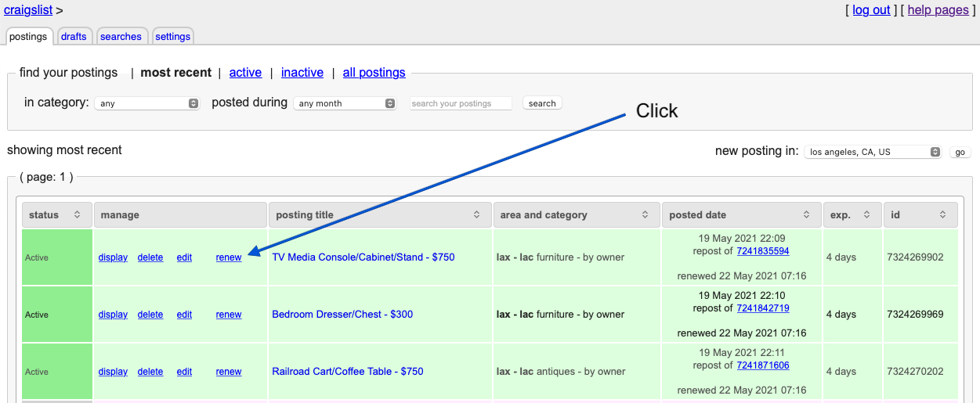Sort by area and category arrows
The width and height of the screenshot is (980, 403).
[645, 214]
